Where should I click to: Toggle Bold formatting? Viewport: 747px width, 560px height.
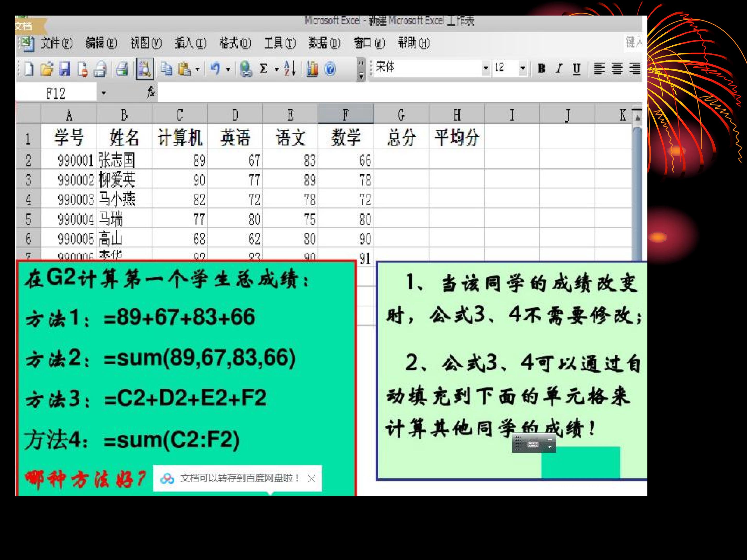pos(541,68)
